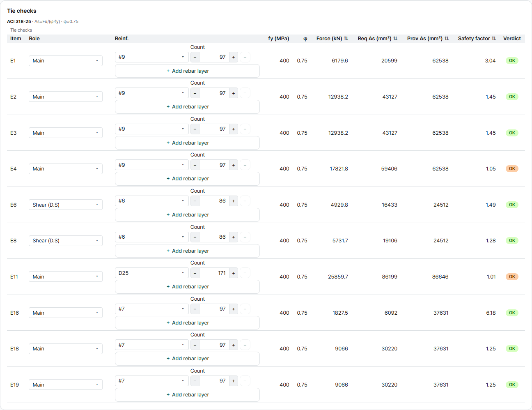The width and height of the screenshot is (532, 410).
Task: Sort by Req As column icon
Action: [x=395, y=39]
